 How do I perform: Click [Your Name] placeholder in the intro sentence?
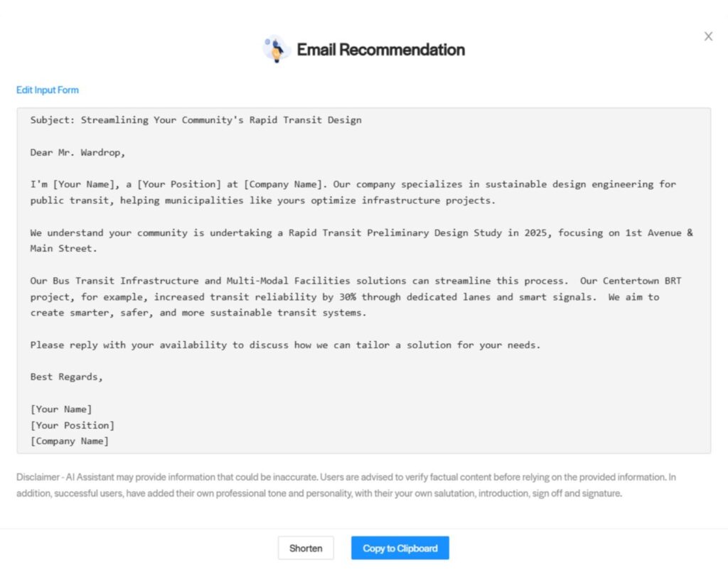tap(81, 184)
